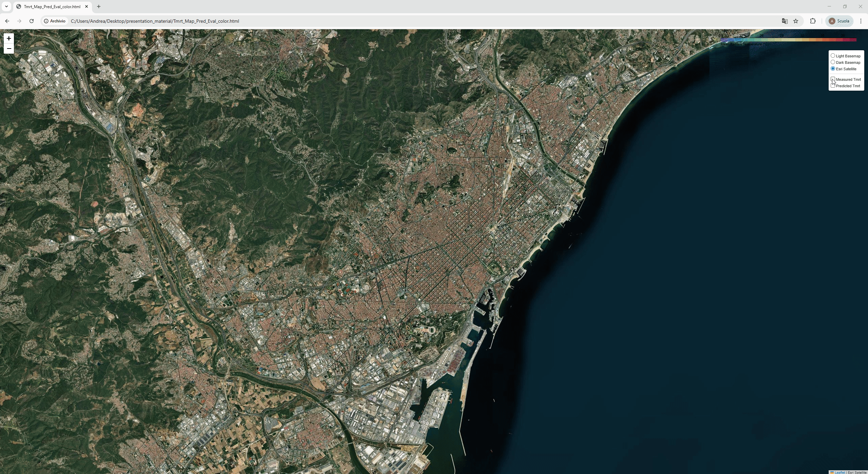The width and height of the screenshot is (868, 474).
Task: Switch to the Dark Basemap layer
Action: coord(833,62)
